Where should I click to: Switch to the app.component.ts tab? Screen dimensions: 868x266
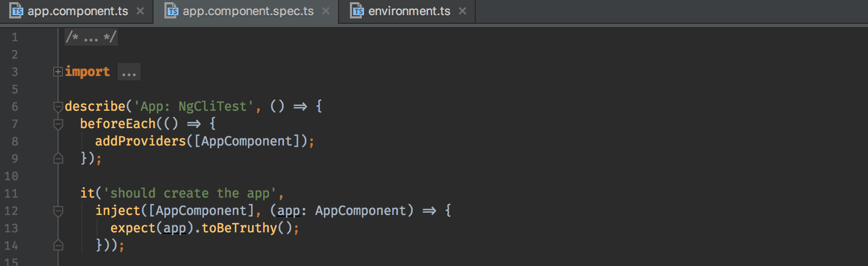pos(77,11)
